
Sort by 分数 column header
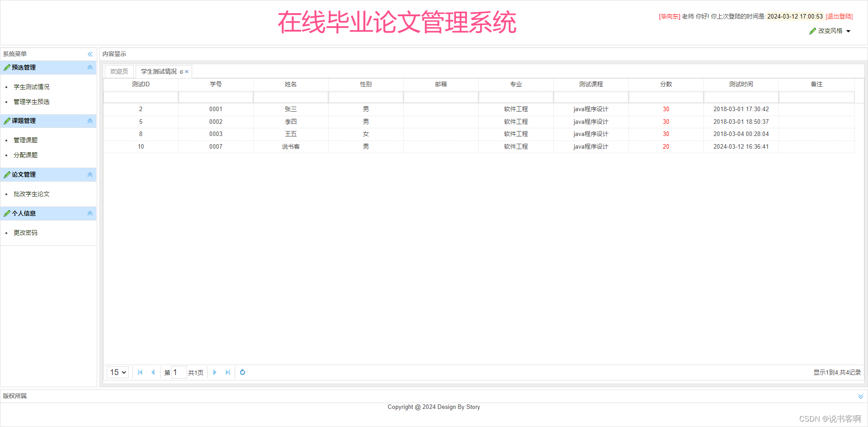click(x=666, y=84)
